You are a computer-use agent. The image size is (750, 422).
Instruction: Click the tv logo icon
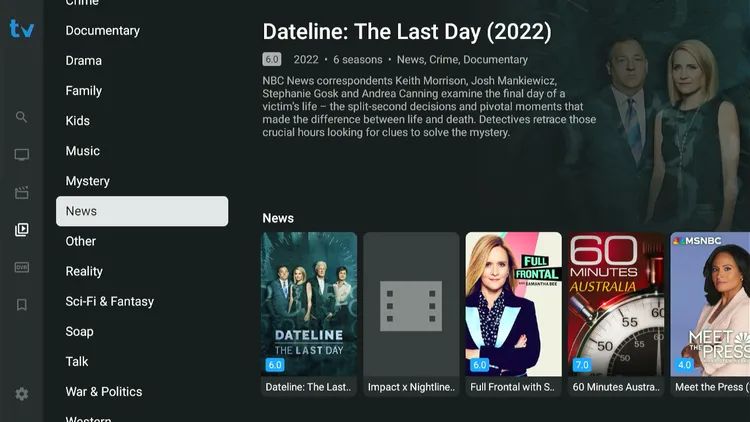pos(22,29)
